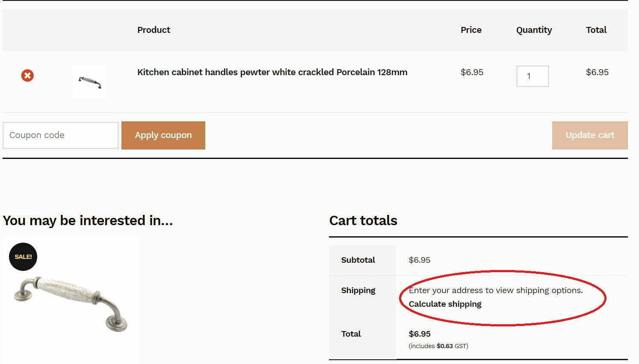Open the Calculate shipping link
This screenshot has height=364, width=639.
(x=445, y=304)
